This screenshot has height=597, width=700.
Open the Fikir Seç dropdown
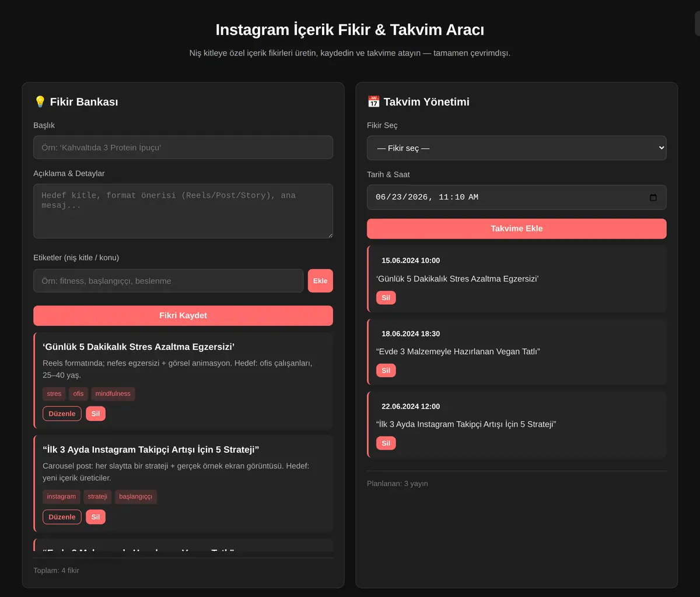tap(516, 148)
